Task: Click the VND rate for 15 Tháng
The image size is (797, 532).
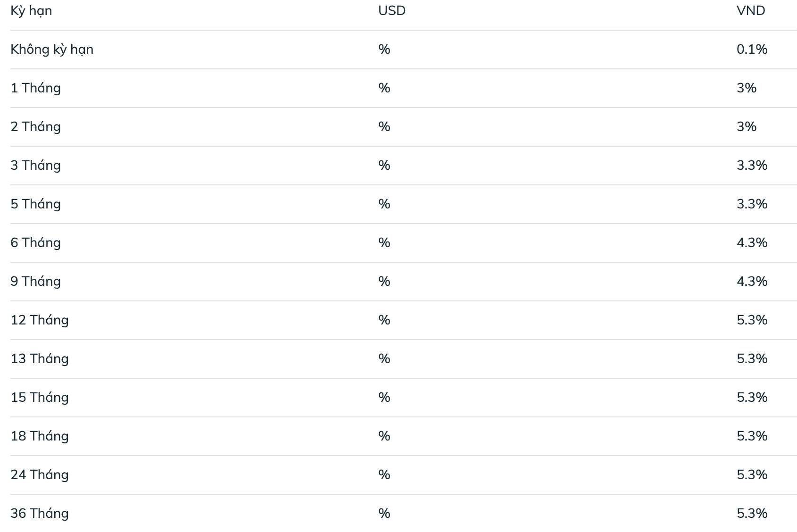Action: tap(752, 398)
